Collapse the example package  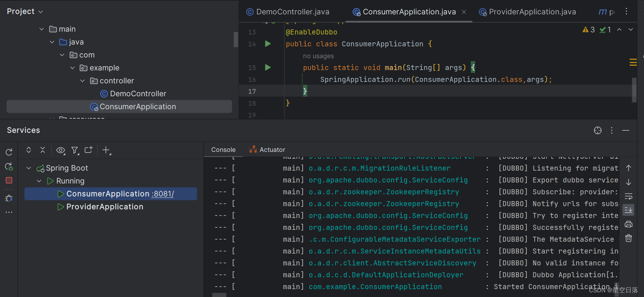[x=72, y=68]
